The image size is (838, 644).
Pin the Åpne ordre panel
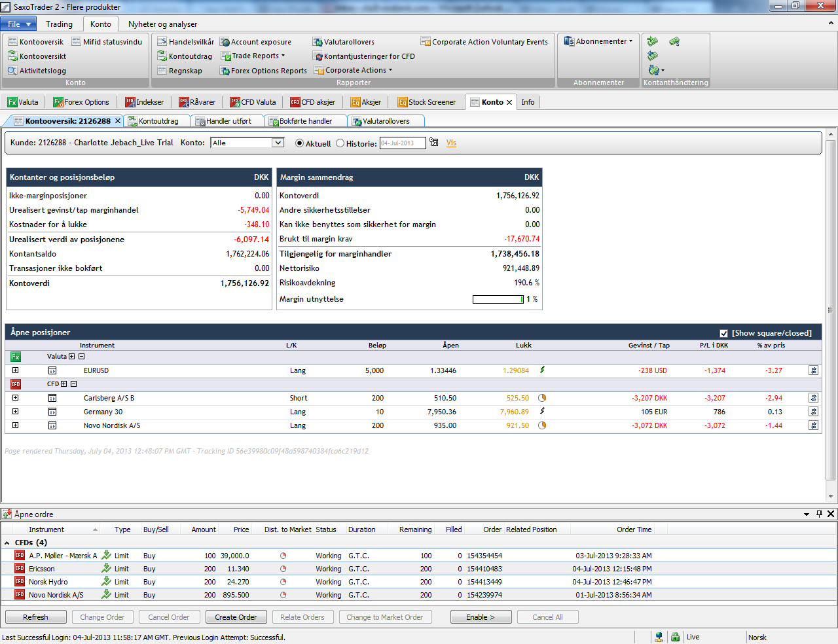point(819,514)
